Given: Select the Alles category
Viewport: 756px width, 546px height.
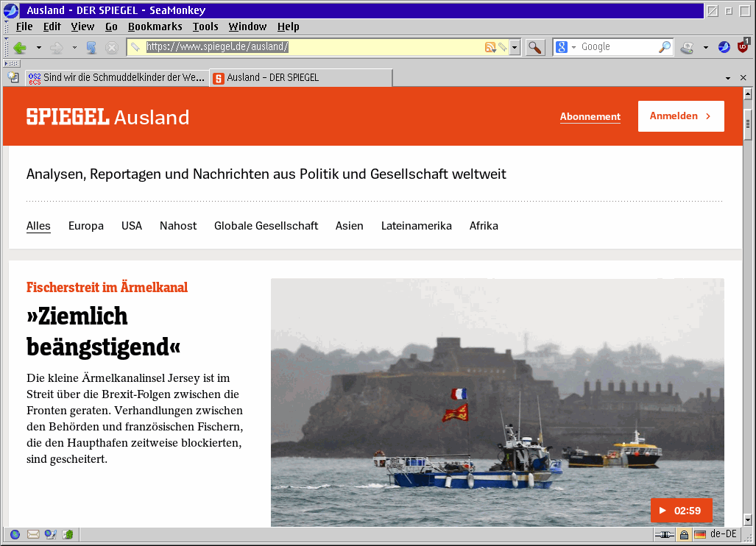Looking at the screenshot, I should [x=38, y=226].
